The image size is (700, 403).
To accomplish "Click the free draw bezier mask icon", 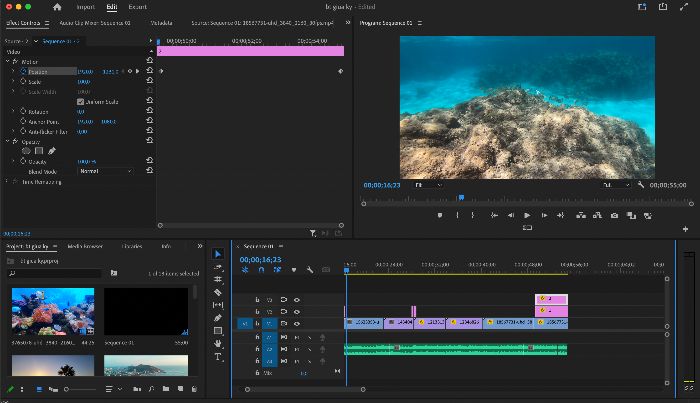I will [52, 151].
